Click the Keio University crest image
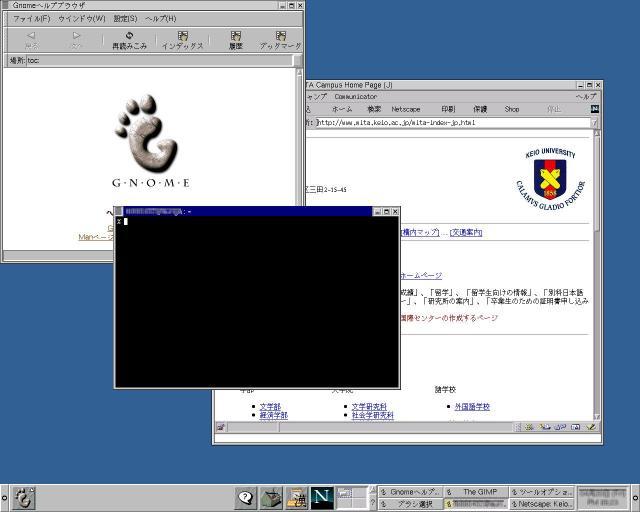640x512 pixels. pos(550,179)
